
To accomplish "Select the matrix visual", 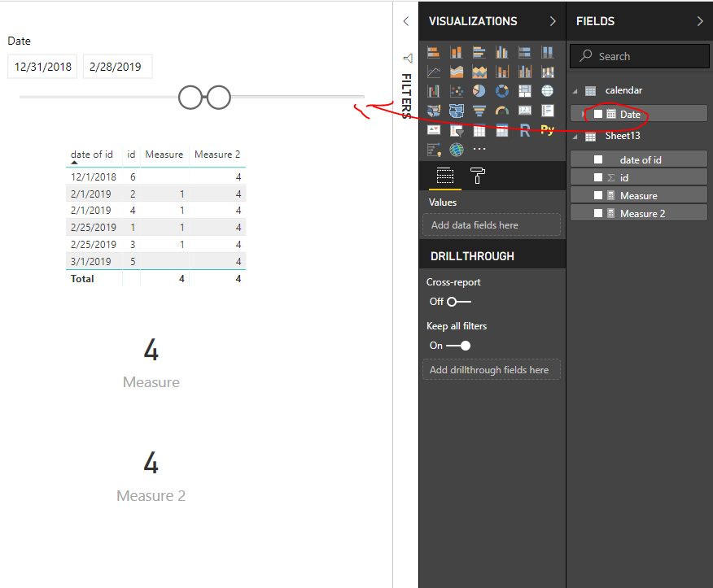I will 502,130.
